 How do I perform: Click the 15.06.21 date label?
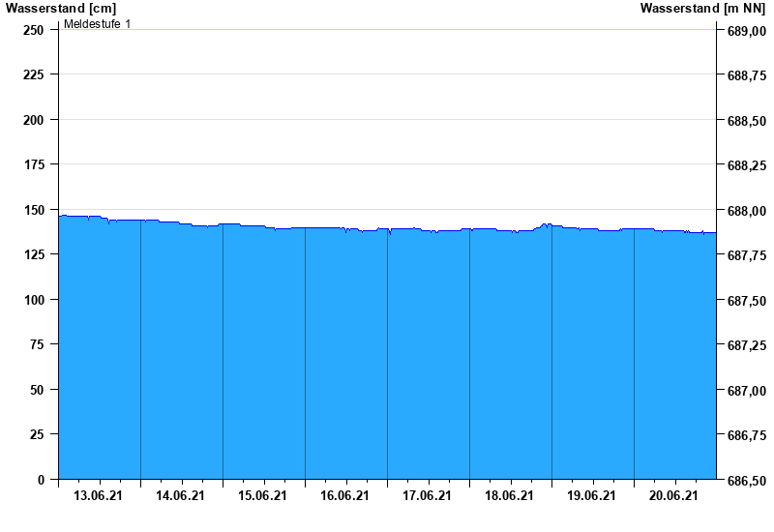(263, 496)
